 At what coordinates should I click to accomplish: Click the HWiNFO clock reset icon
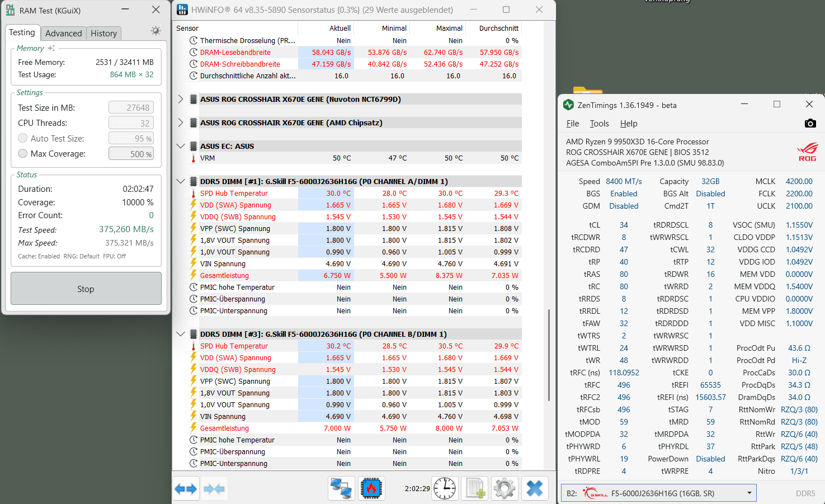coord(445,488)
